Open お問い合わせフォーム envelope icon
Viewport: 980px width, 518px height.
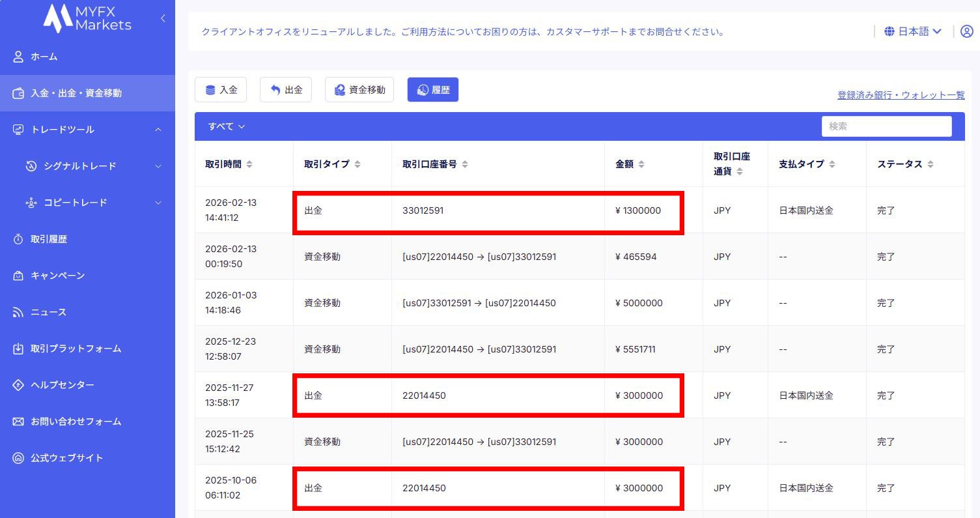point(18,422)
